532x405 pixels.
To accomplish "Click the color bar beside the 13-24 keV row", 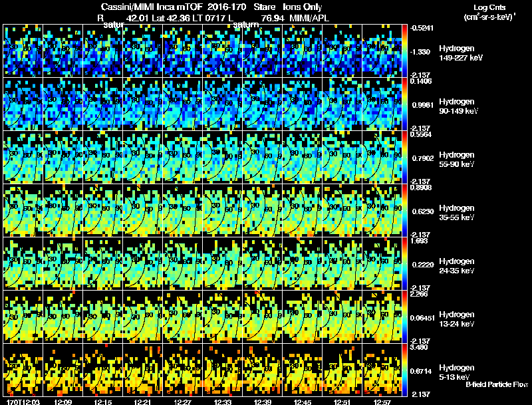I will point(404,317).
